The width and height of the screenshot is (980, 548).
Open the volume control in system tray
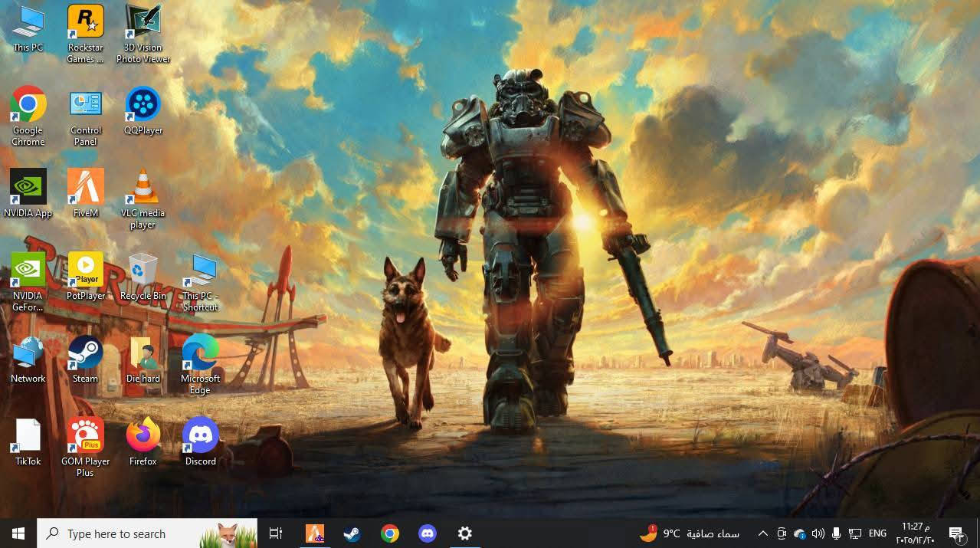pos(818,533)
